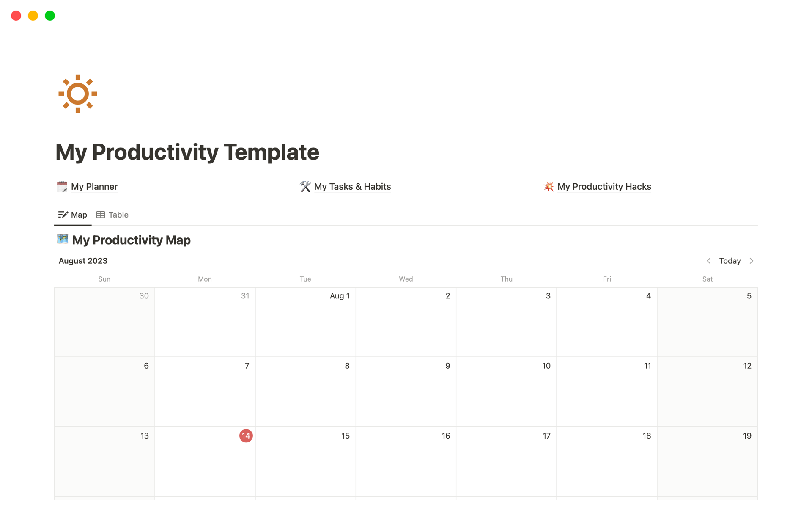Image resolution: width=812 pixels, height=508 pixels.
Task: Click the red close button in macOS titlebar
Action: tap(16, 15)
